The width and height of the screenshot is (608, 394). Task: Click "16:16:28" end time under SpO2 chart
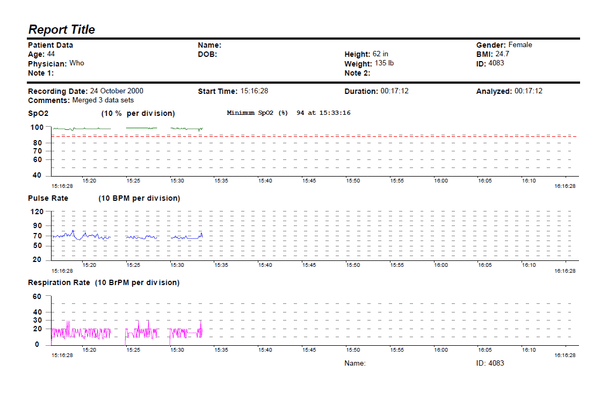(x=565, y=186)
